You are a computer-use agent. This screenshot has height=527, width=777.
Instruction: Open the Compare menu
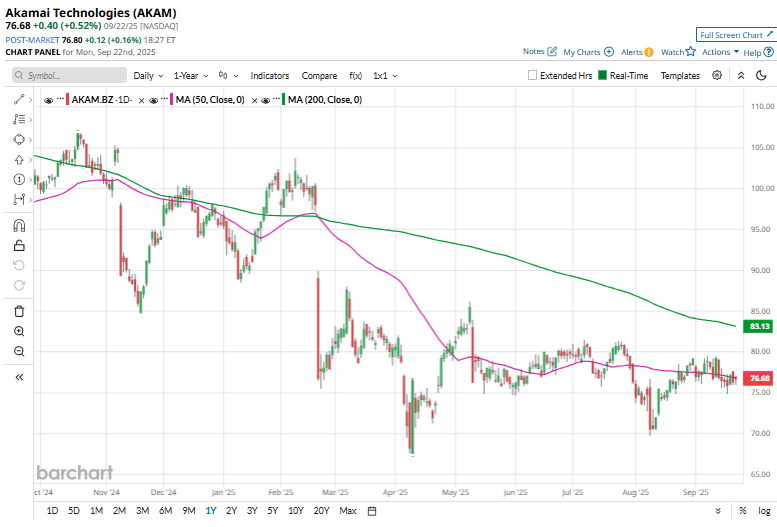(x=319, y=75)
